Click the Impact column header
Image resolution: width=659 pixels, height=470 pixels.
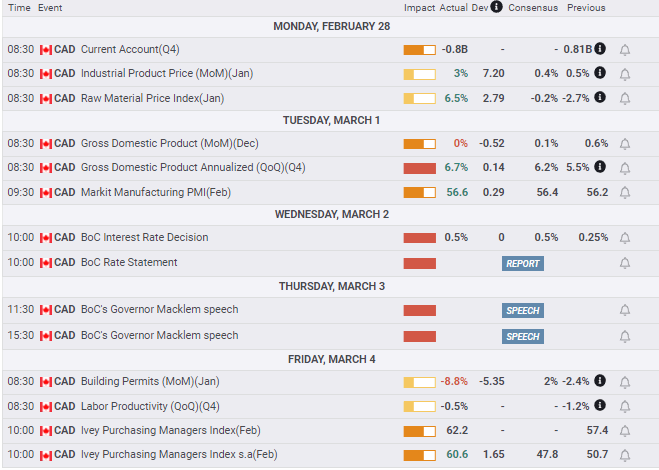click(419, 8)
